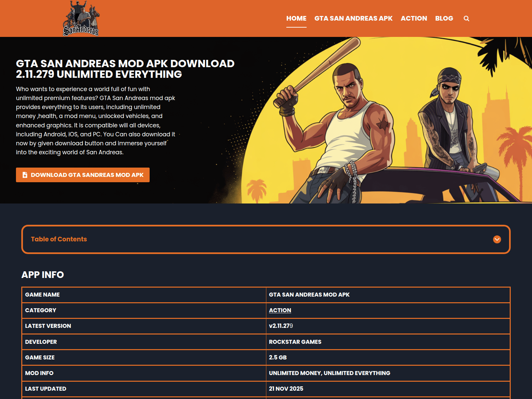Click the ROCKSTAR GAMES value
532x399 pixels.
pyautogui.click(x=295, y=342)
